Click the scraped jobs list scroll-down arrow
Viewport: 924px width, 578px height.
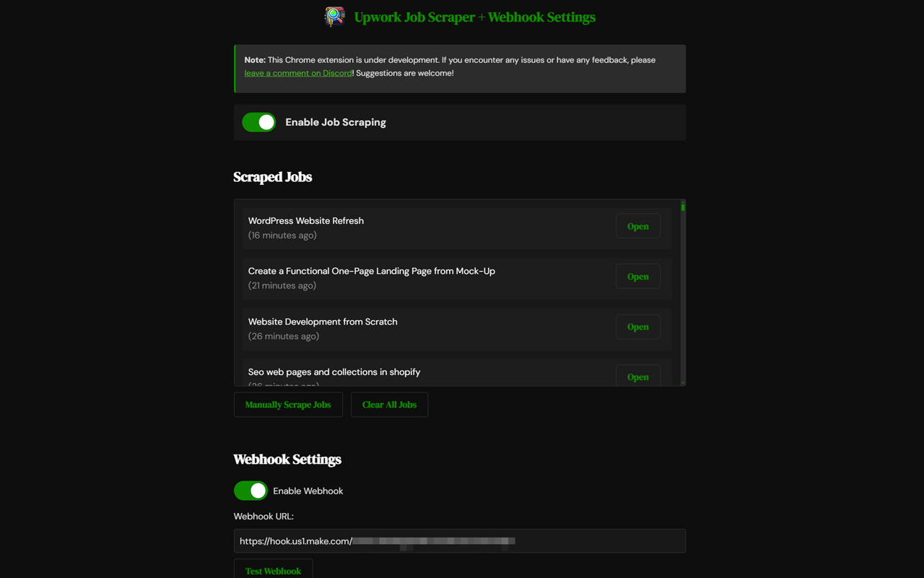683,383
